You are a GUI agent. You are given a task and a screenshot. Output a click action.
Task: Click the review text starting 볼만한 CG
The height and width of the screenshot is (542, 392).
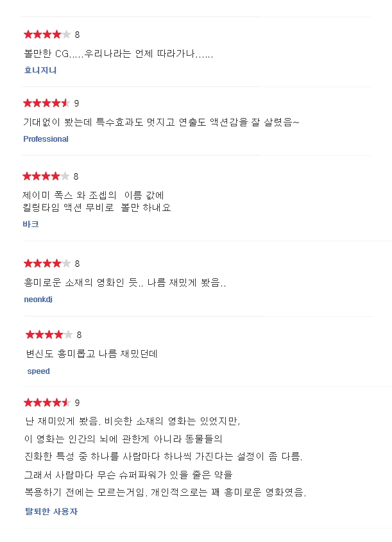click(118, 54)
